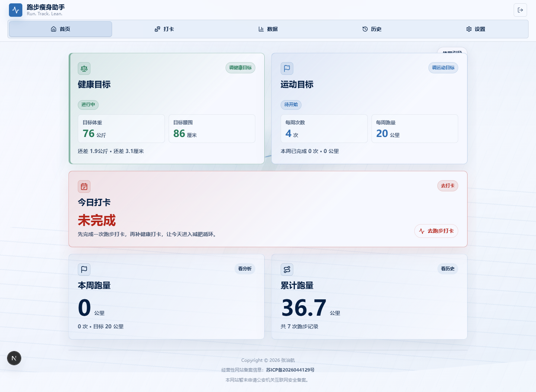Click the 目标腰围 86 厘米 box

212,128
